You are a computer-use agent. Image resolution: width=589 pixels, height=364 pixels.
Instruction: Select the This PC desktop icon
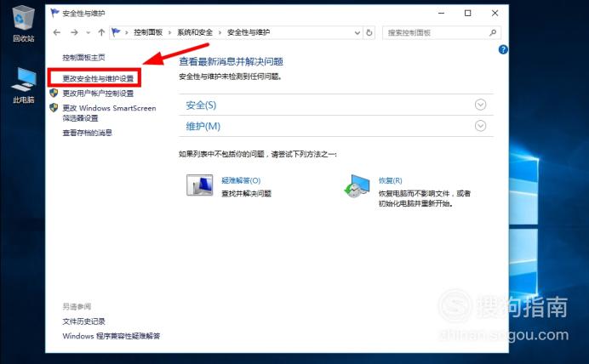(24, 85)
